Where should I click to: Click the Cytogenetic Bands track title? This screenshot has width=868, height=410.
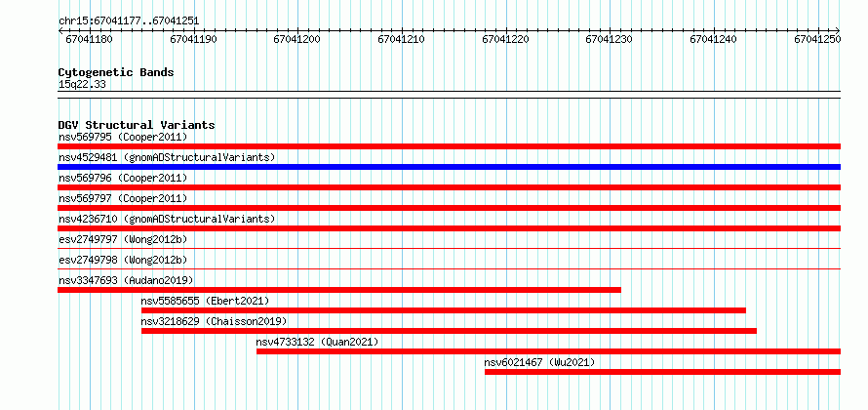point(116,72)
